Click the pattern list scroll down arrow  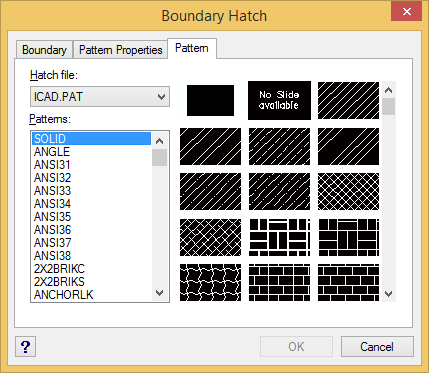(x=160, y=293)
